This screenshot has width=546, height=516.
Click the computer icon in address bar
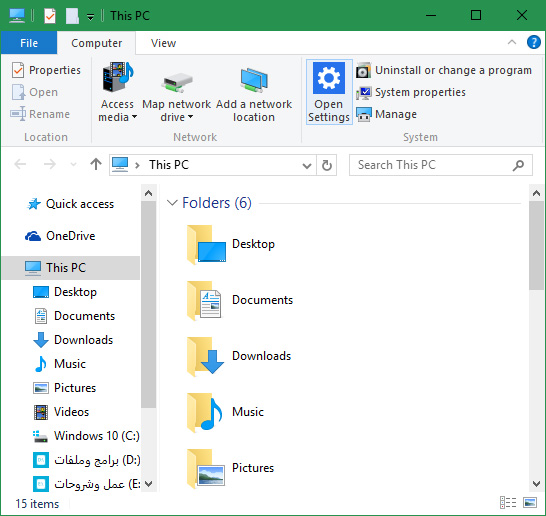(x=120, y=164)
